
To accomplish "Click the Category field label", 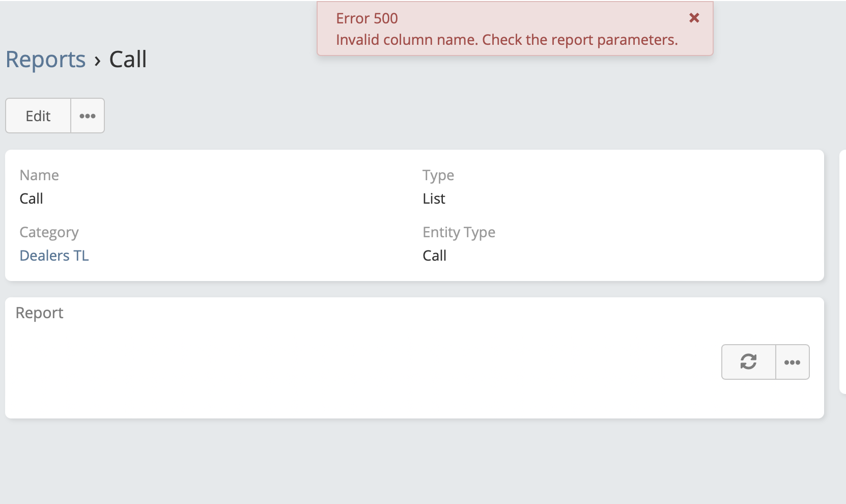I will (x=49, y=232).
